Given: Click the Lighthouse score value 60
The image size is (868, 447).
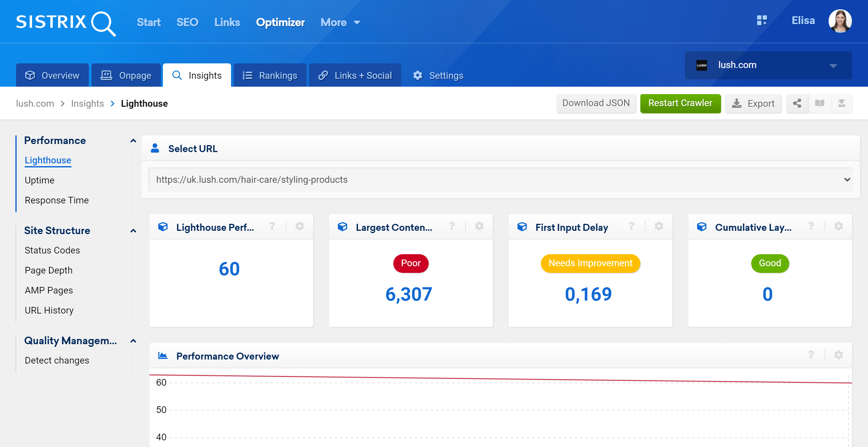Looking at the screenshot, I should 229,269.
